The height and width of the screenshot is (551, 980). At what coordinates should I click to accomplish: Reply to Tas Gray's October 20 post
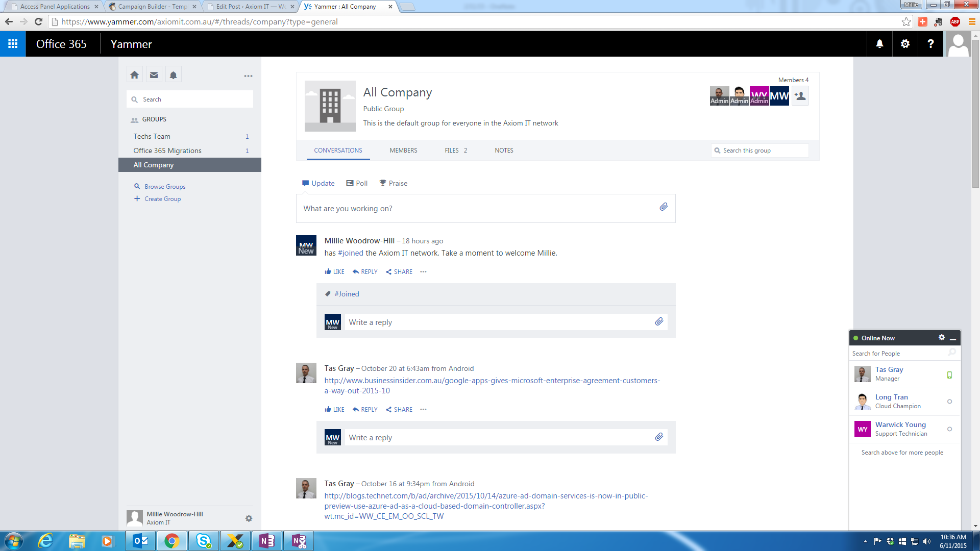pyautogui.click(x=365, y=410)
